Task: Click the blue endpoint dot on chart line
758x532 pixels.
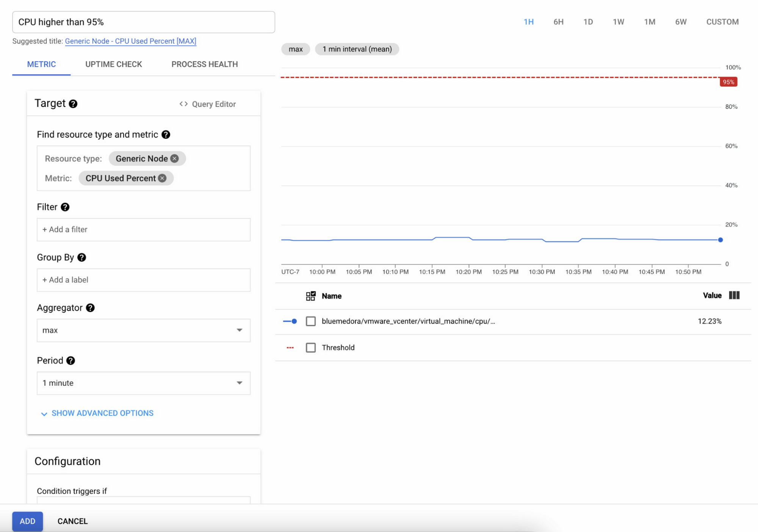Action: pyautogui.click(x=720, y=240)
